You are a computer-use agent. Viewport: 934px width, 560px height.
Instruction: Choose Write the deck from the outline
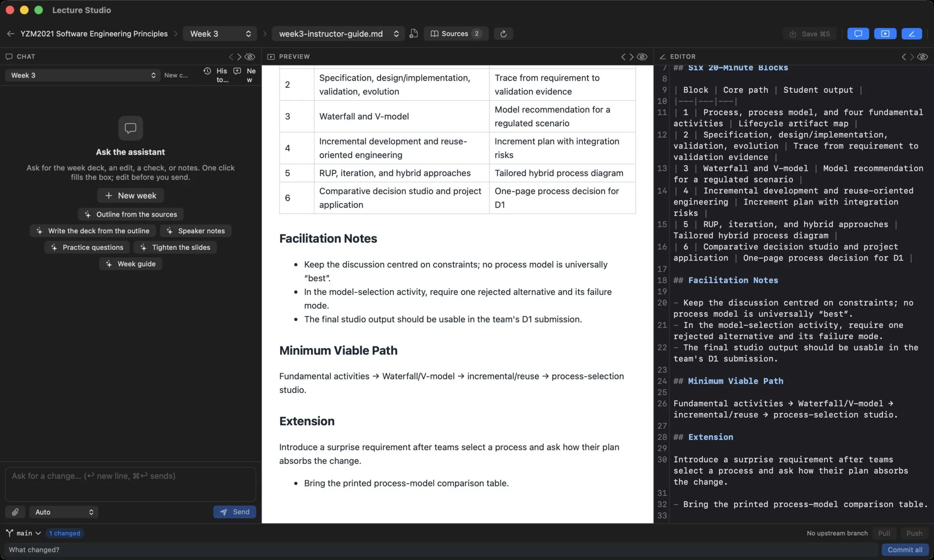point(92,231)
